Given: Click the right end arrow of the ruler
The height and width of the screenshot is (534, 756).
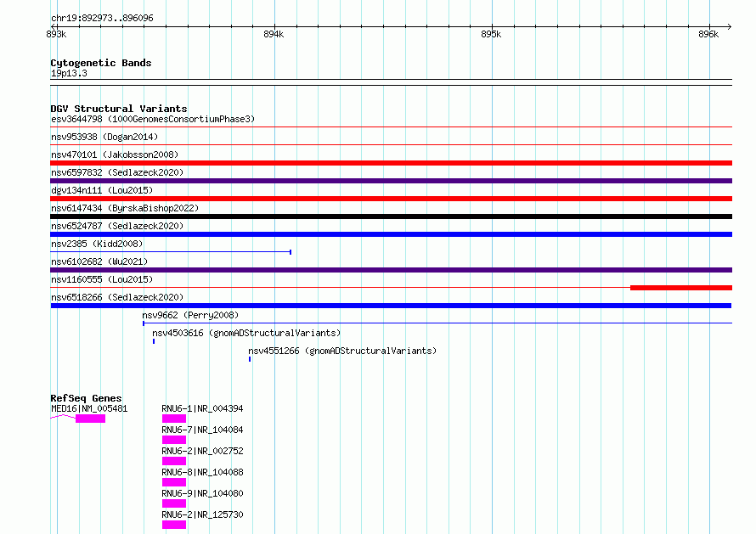Looking at the screenshot, I should (x=730, y=26).
